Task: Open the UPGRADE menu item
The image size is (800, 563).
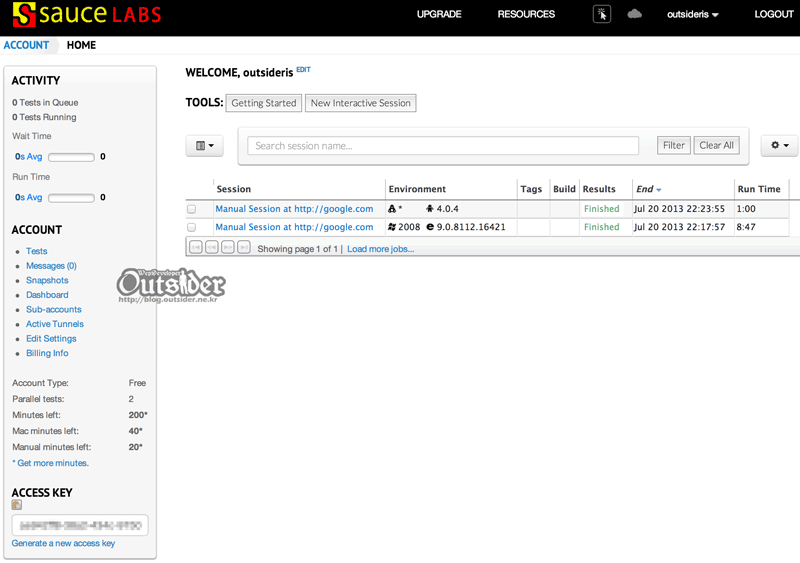Action: (439, 14)
